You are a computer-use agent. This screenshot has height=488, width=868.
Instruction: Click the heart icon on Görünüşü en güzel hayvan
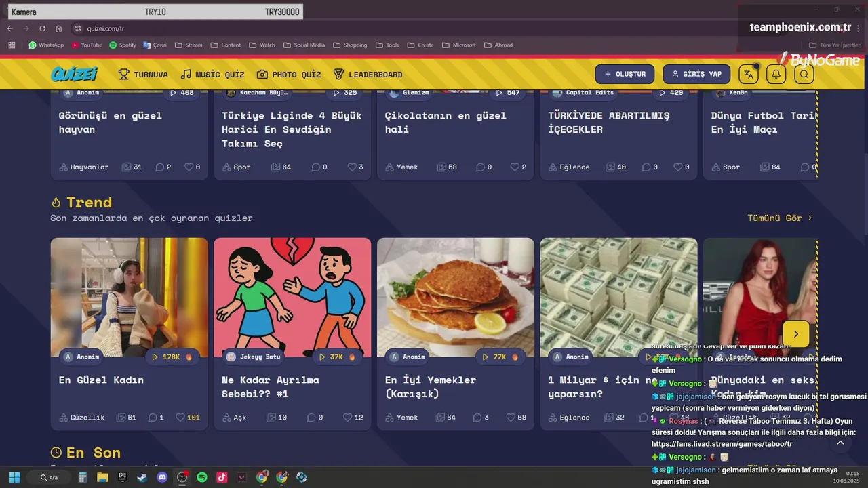tap(189, 167)
